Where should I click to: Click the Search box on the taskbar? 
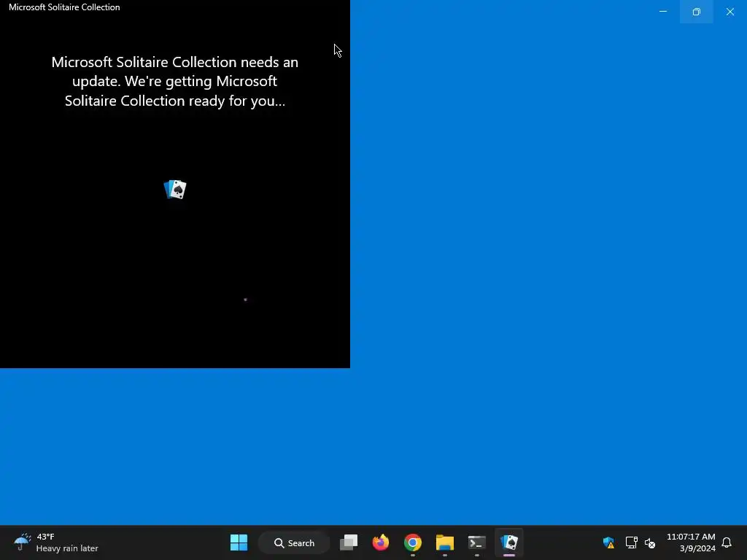pos(295,542)
